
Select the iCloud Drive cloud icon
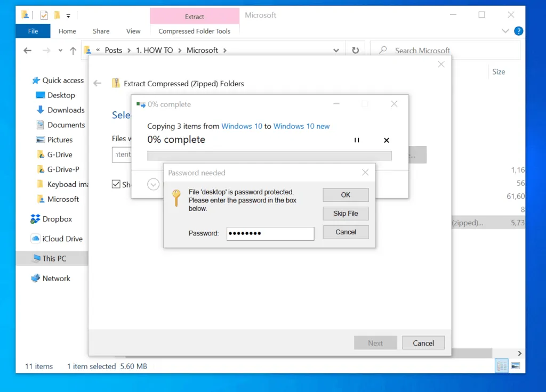point(36,239)
